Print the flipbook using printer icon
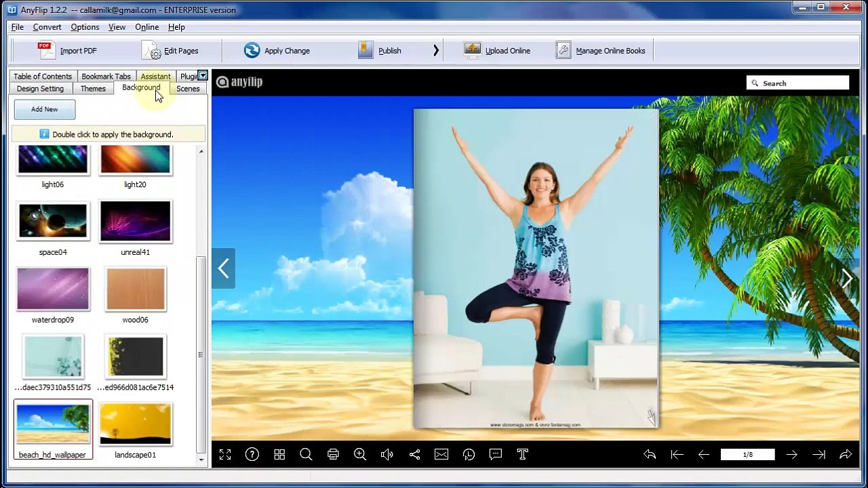 coord(333,455)
